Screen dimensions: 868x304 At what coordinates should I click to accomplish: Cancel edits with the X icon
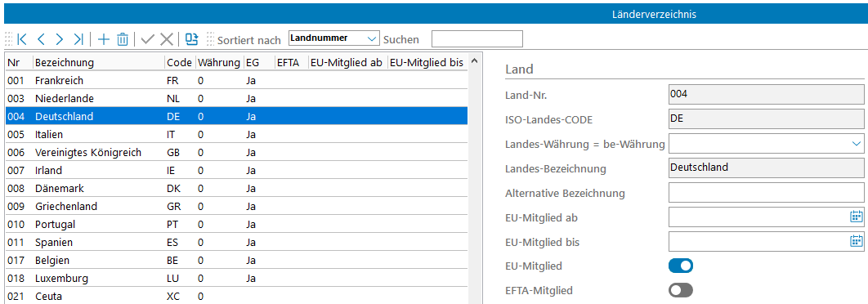tap(167, 39)
